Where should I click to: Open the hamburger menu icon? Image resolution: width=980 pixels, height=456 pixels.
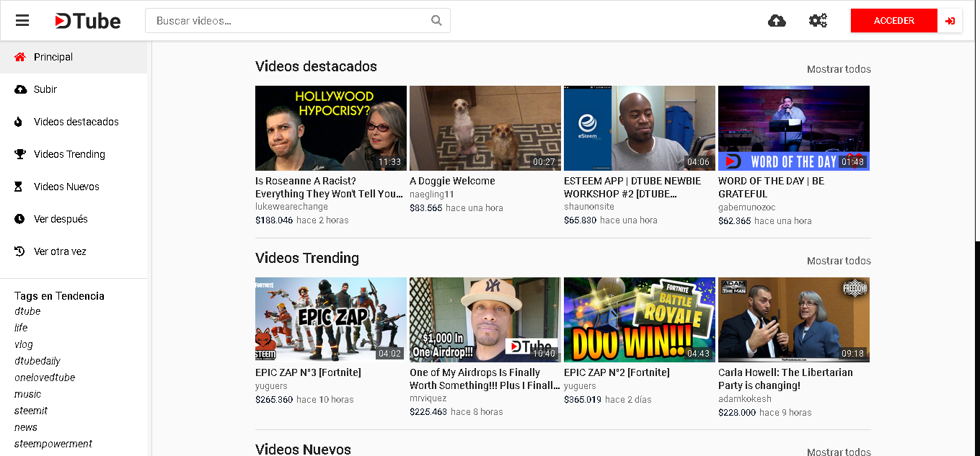pos(22,21)
